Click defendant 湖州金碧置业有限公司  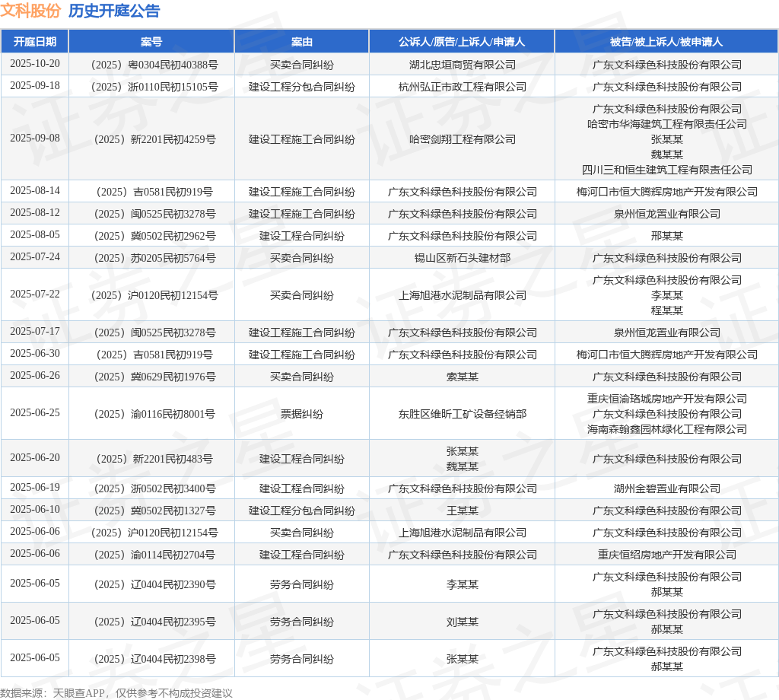[666, 488]
